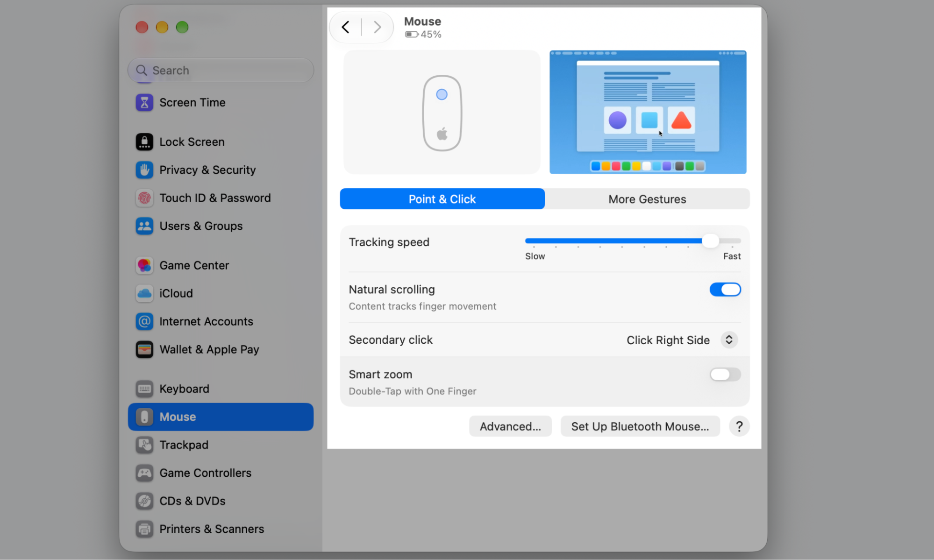This screenshot has height=560, width=934.
Task: Select the Mouse label in sidebar
Action: tap(178, 417)
